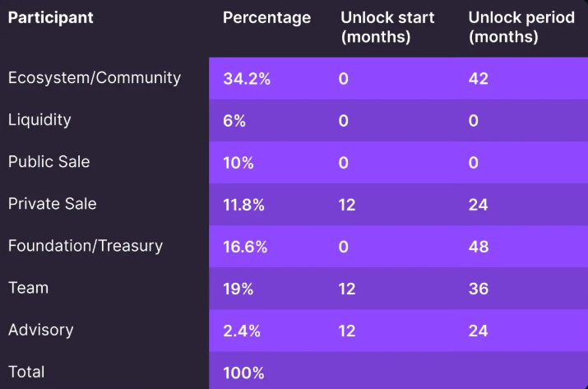Select the 36 months Team cell
588x389 pixels.
pyautogui.click(x=479, y=289)
